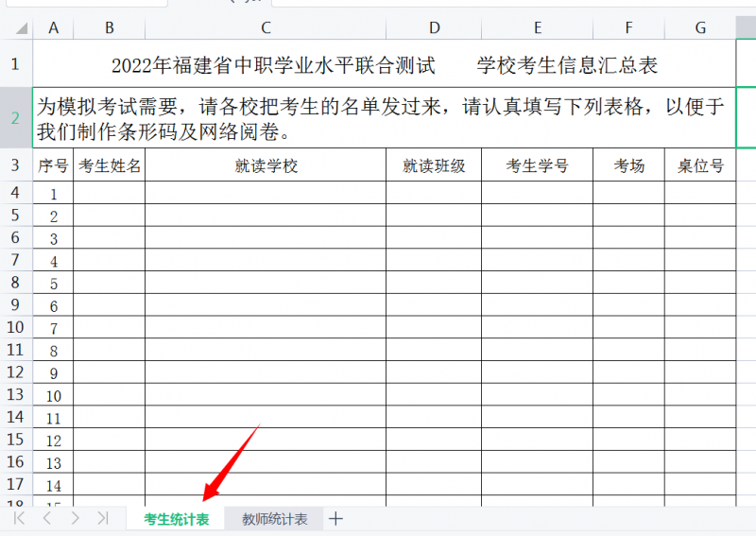Select the 考生学号 header cell
This screenshot has height=536, width=756.
(537, 166)
